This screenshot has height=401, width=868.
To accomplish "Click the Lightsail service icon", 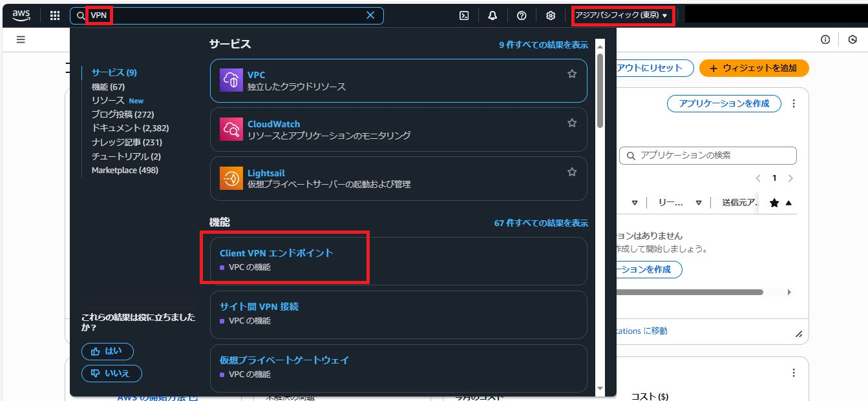I will coord(231,178).
